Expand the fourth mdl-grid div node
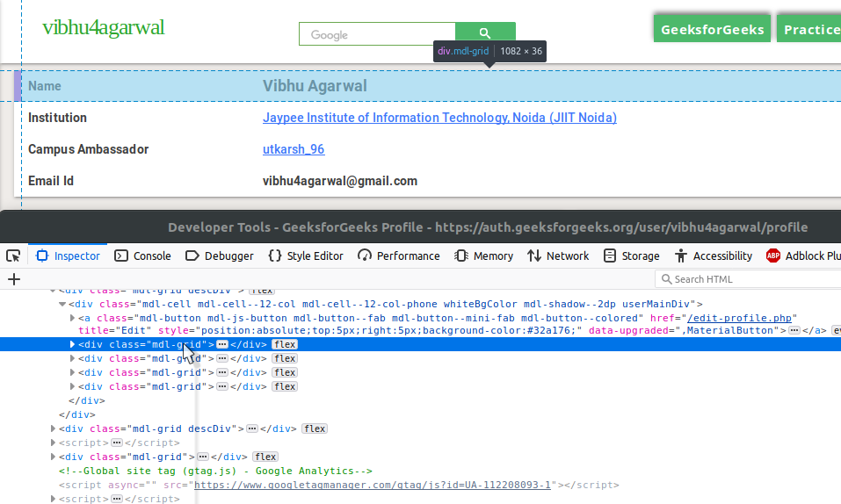This screenshot has height=504, width=841. click(x=72, y=386)
